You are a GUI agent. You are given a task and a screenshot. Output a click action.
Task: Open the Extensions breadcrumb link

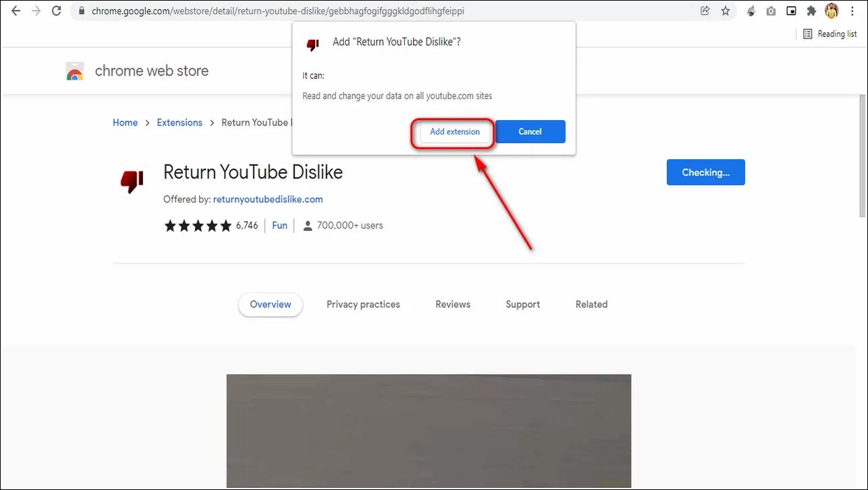[x=180, y=122]
